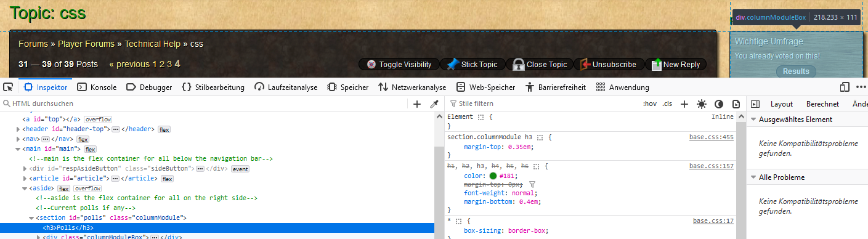Activate the element picker tool

pyautogui.click(x=8, y=87)
